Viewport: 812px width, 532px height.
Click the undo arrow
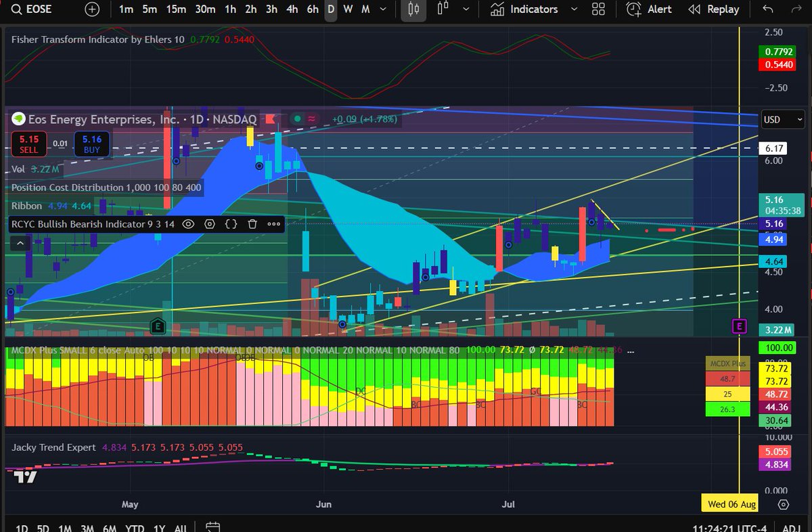pyautogui.click(x=767, y=9)
